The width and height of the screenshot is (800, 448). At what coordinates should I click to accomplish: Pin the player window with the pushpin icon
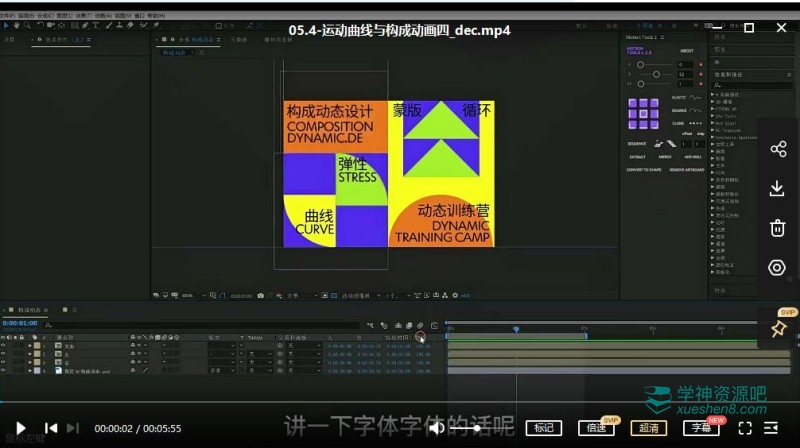778,328
